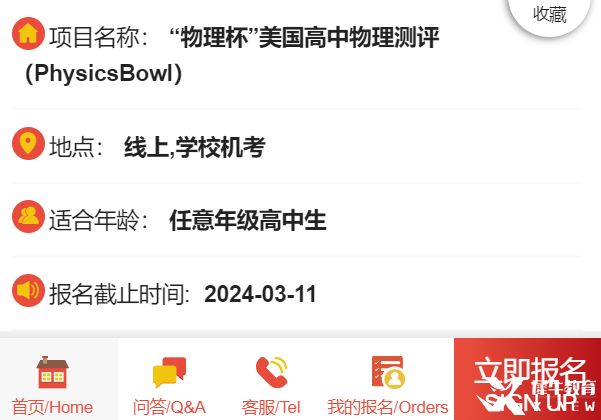Click the (PhysicsBowl) text
This screenshot has width=601, height=420.
click(x=103, y=73)
